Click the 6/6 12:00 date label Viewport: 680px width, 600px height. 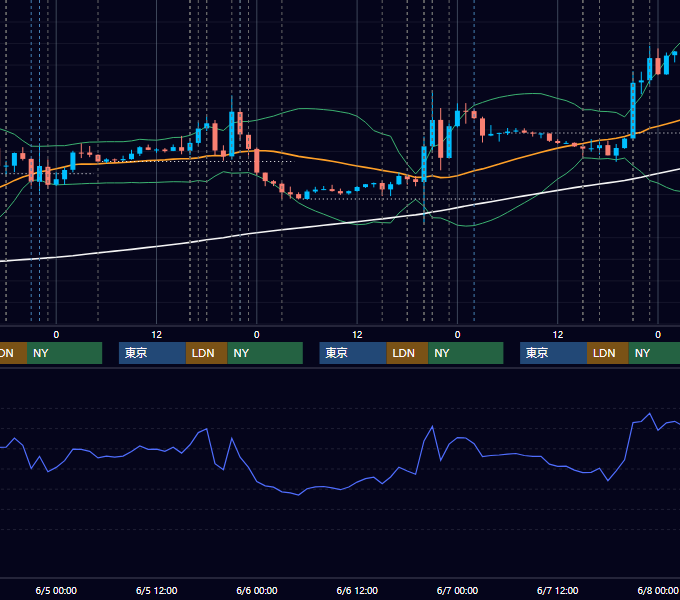(x=357, y=590)
